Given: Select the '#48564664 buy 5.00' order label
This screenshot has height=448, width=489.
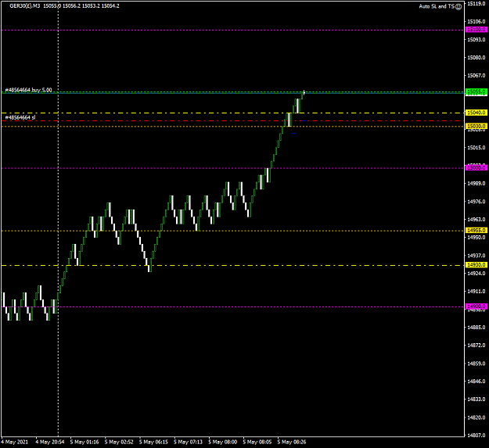Looking at the screenshot, I should pyautogui.click(x=28, y=90).
